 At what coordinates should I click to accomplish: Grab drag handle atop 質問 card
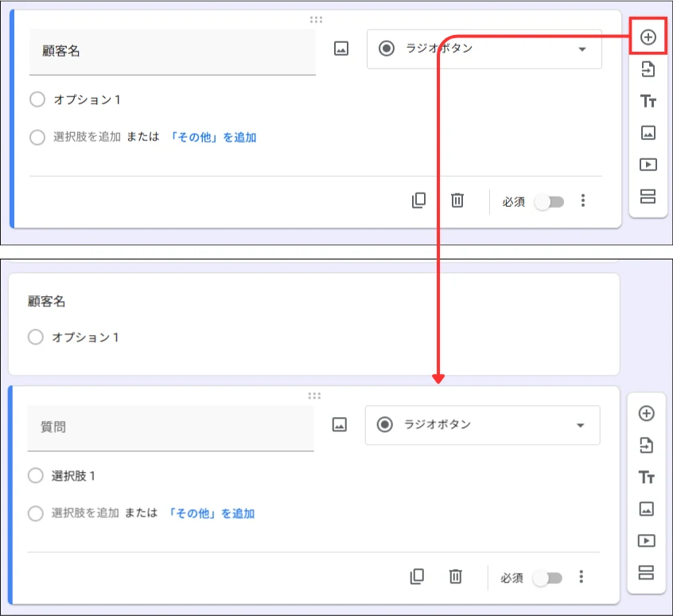click(314, 396)
